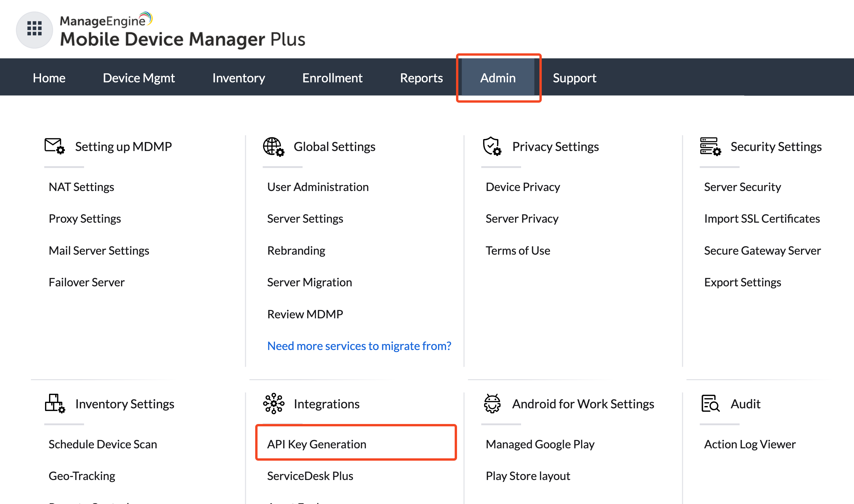This screenshot has width=854, height=504.
Task: Open Server Migration
Action: pyautogui.click(x=309, y=282)
